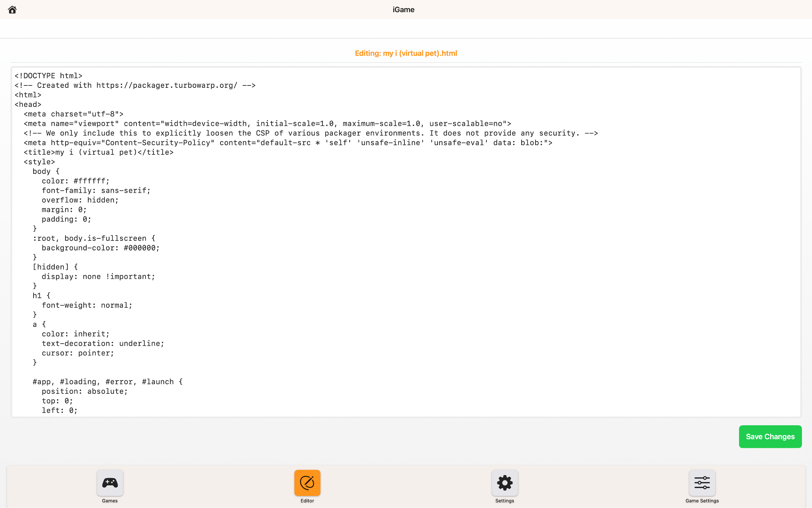Click the 'cursor: pointer;' line
The height and width of the screenshot is (508, 812).
pyautogui.click(x=78, y=353)
